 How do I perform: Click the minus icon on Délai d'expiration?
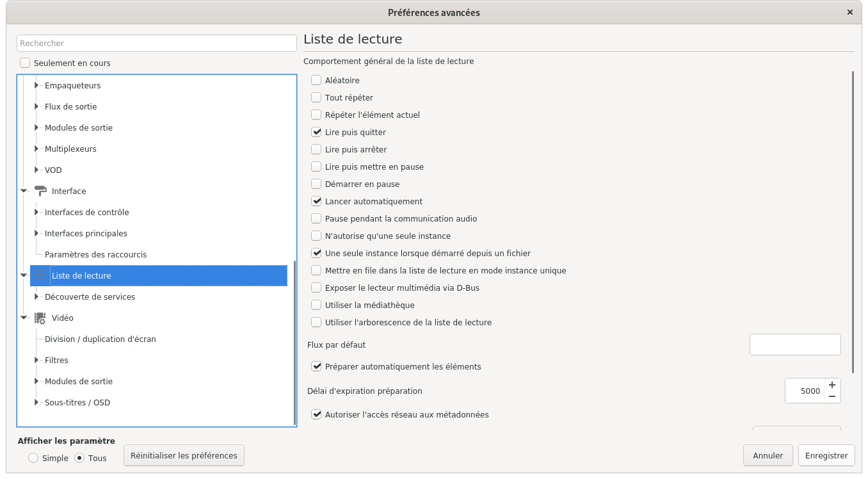[832, 396]
